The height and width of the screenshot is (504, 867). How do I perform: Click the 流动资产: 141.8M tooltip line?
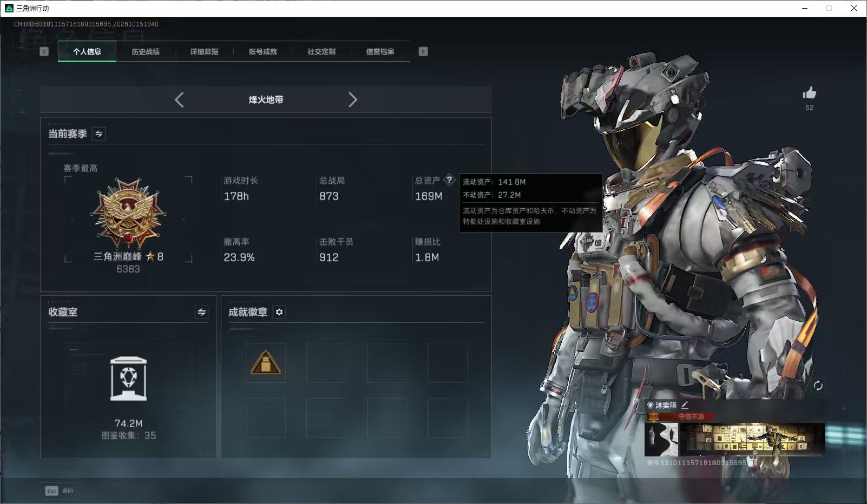[x=494, y=182]
